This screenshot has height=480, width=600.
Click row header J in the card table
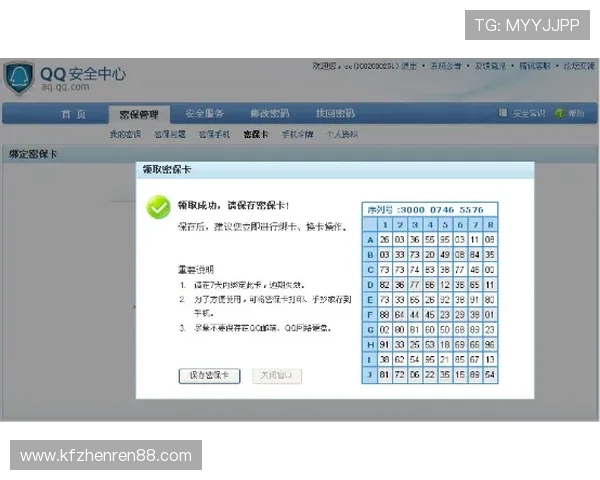tap(370, 375)
